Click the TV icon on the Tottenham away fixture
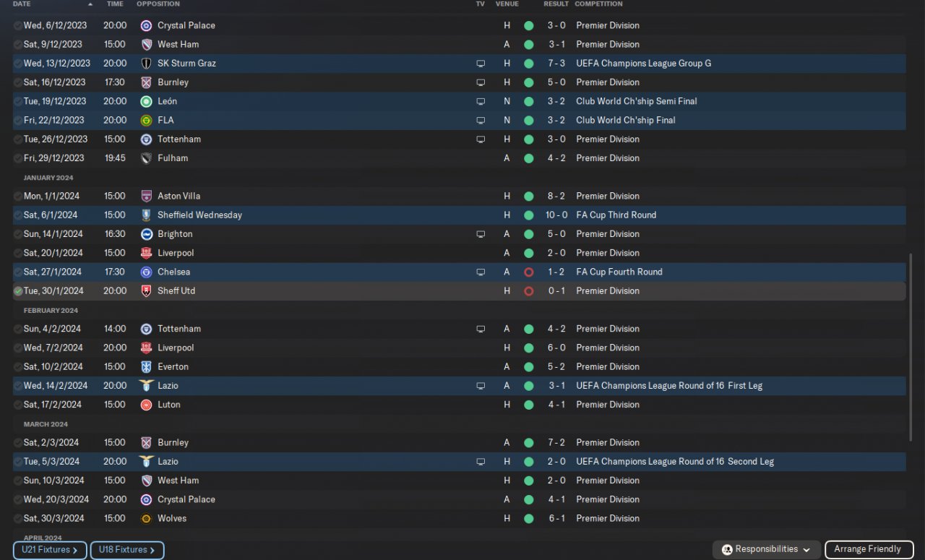The image size is (925, 560). pos(481,329)
